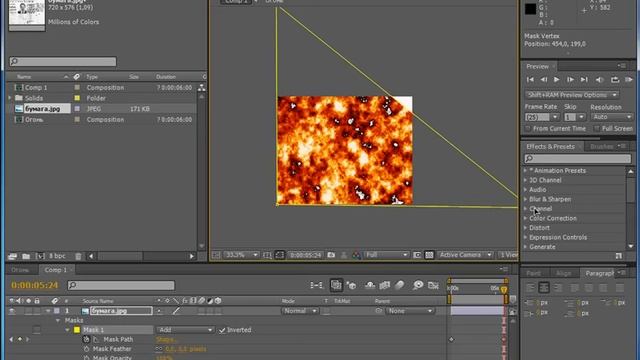Toggle Mask Feather constrain proportions link
Screen dimensions: 640x360
pos(159,349)
